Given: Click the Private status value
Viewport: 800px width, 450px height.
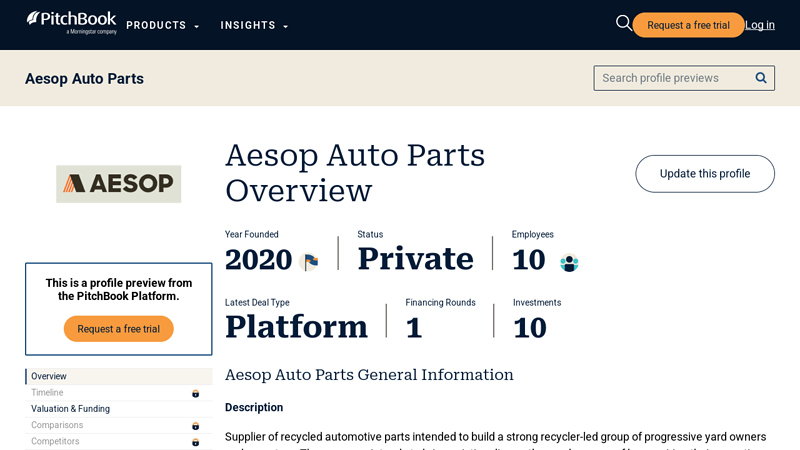Looking at the screenshot, I should pos(415,259).
